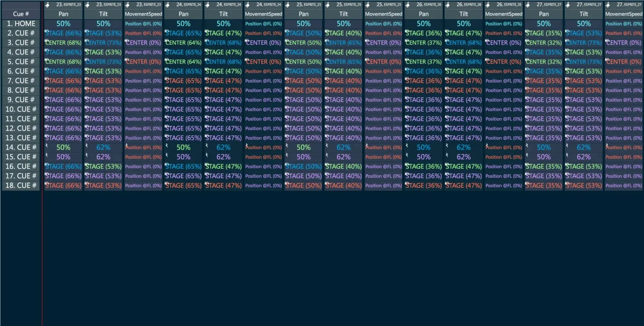644x326 pixels.
Task: Click cue 15 50% under ESPRITE_26 Pan
Action: pyautogui.click(x=424, y=157)
